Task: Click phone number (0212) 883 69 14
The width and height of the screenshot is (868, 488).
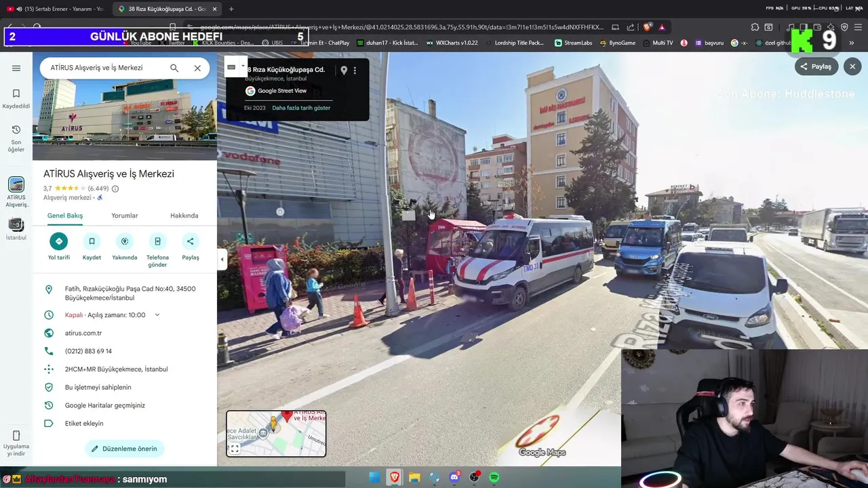Action: (88, 351)
